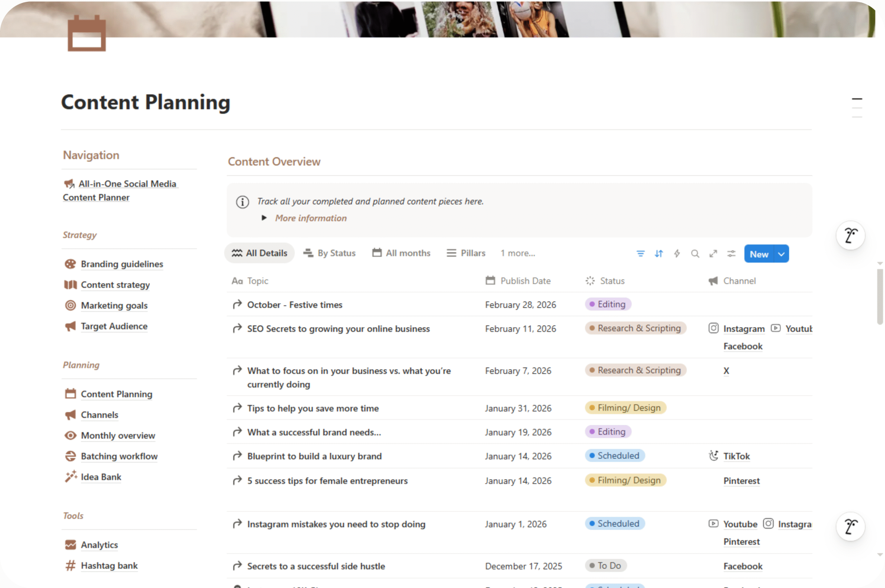Click the filter icon in database toolbar
The height and width of the screenshot is (588, 885).
pyautogui.click(x=641, y=254)
